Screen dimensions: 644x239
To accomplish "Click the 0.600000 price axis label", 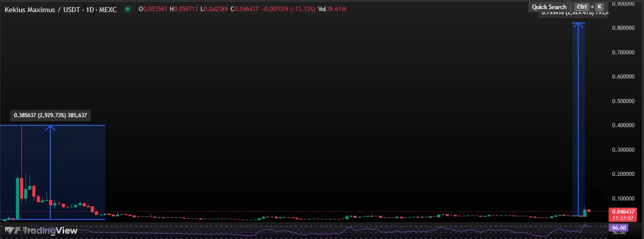I will coord(624,77).
